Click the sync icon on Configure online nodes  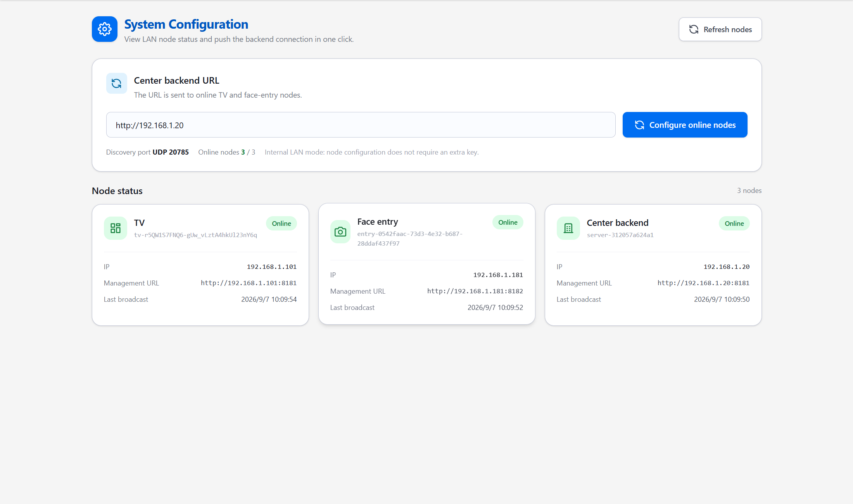[x=639, y=125]
